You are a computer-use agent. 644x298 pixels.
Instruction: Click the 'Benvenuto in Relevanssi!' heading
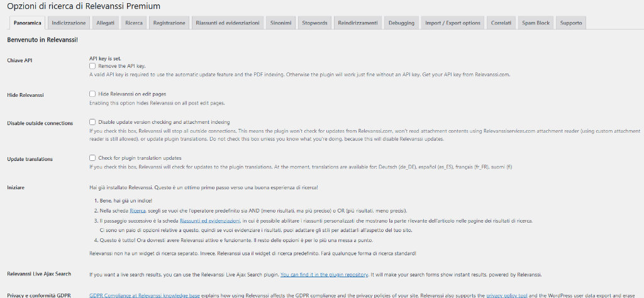[x=42, y=40]
